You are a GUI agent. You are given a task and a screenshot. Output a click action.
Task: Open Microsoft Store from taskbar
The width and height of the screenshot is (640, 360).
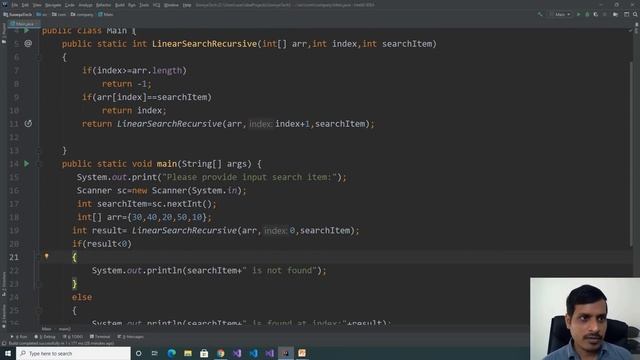pos(204,353)
